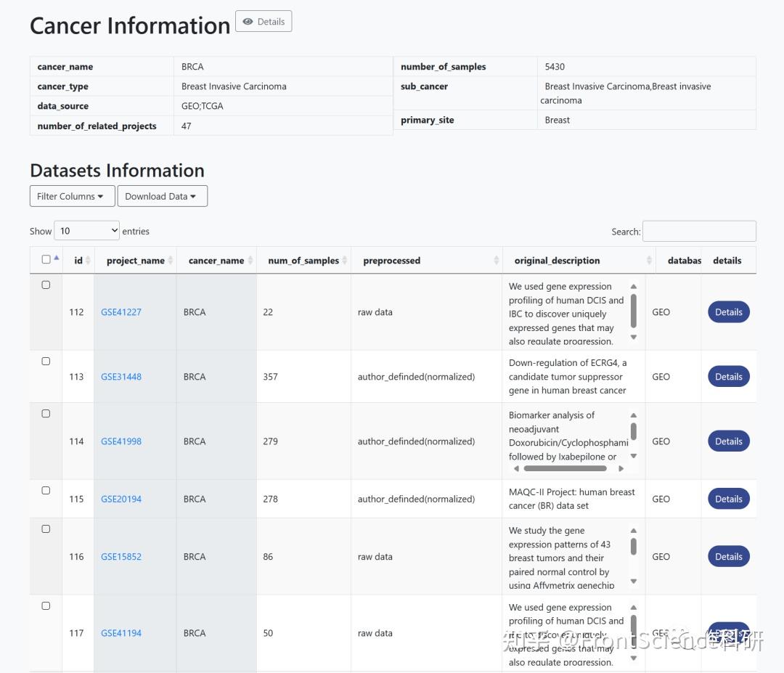Open the Filter Columns dropdown
Image resolution: width=784 pixels, height=673 pixels.
point(71,196)
